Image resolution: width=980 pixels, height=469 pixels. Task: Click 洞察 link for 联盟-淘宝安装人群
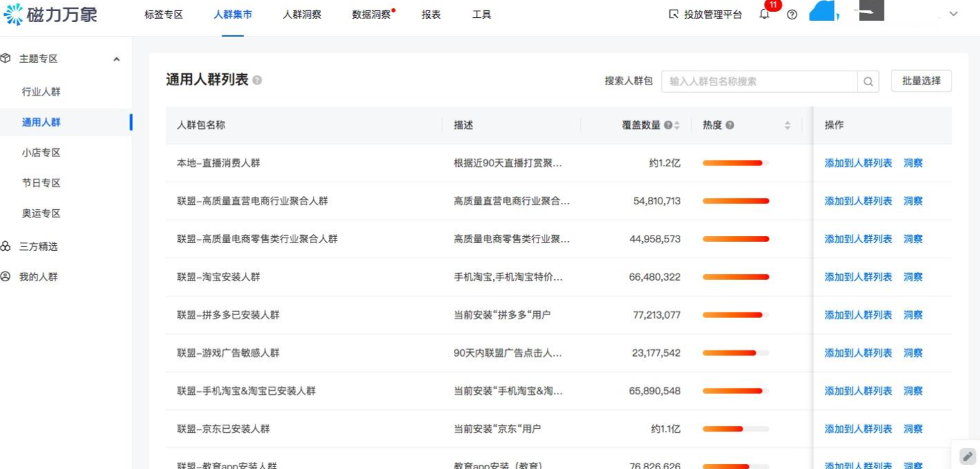coord(914,276)
